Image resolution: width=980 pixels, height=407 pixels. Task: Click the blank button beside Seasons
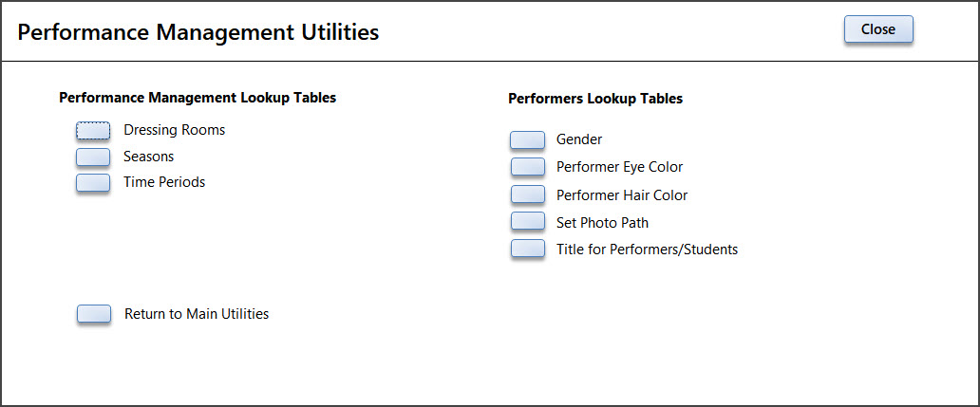[x=93, y=157]
